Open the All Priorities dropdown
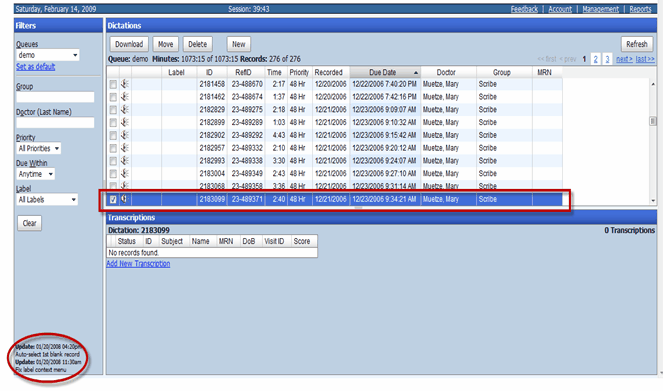 (38, 148)
